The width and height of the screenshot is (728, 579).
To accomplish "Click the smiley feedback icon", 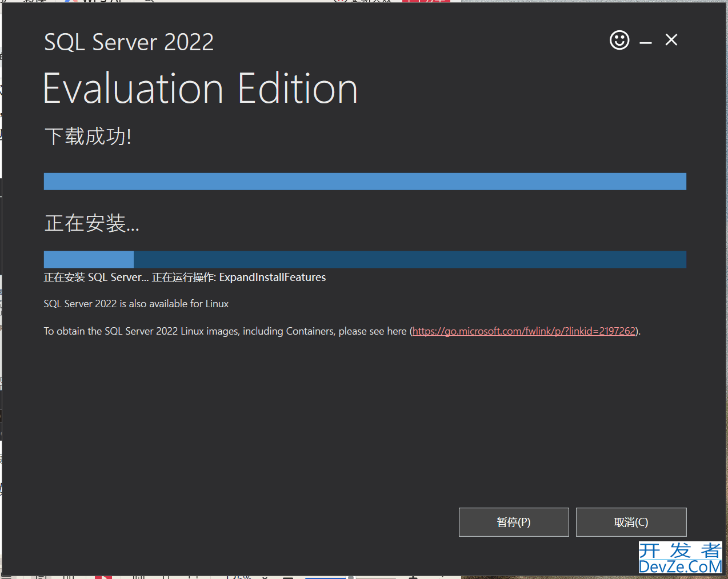I will click(619, 40).
